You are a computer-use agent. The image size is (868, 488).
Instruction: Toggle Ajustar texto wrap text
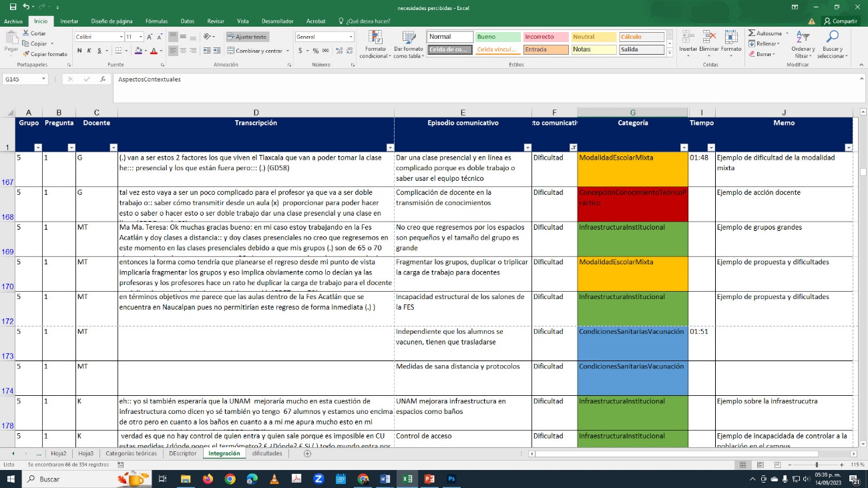tap(246, 37)
